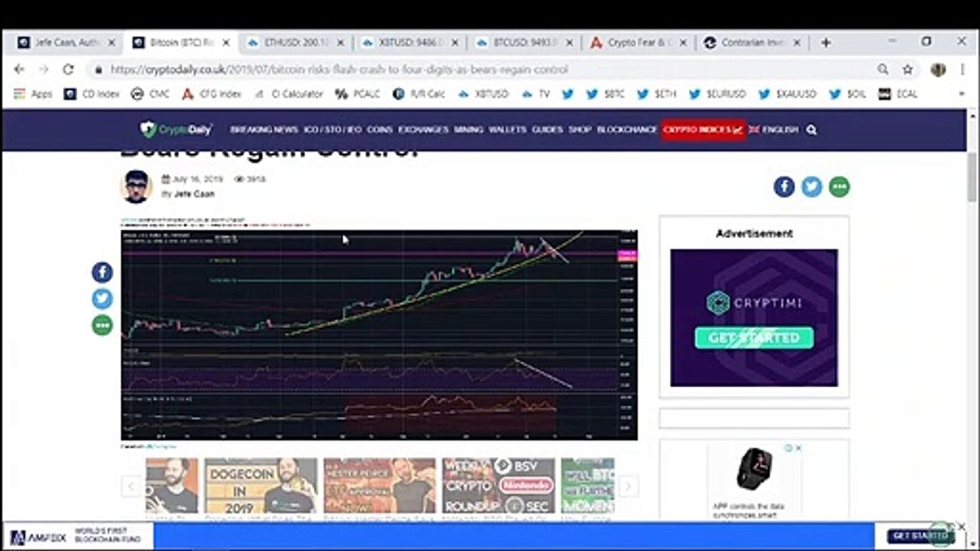Open the Guides menu

(547, 130)
